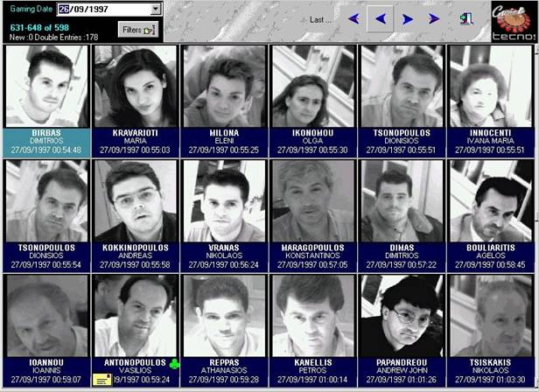Select the Ikonomou Olga thumbnail
This screenshot has width=539, height=392.
(x=313, y=86)
